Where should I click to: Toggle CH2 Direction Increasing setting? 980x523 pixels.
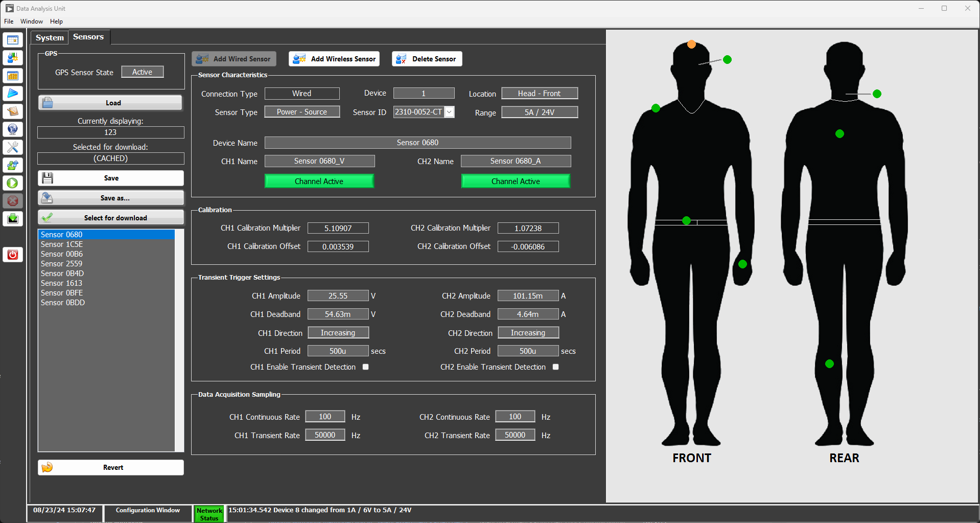528,332
